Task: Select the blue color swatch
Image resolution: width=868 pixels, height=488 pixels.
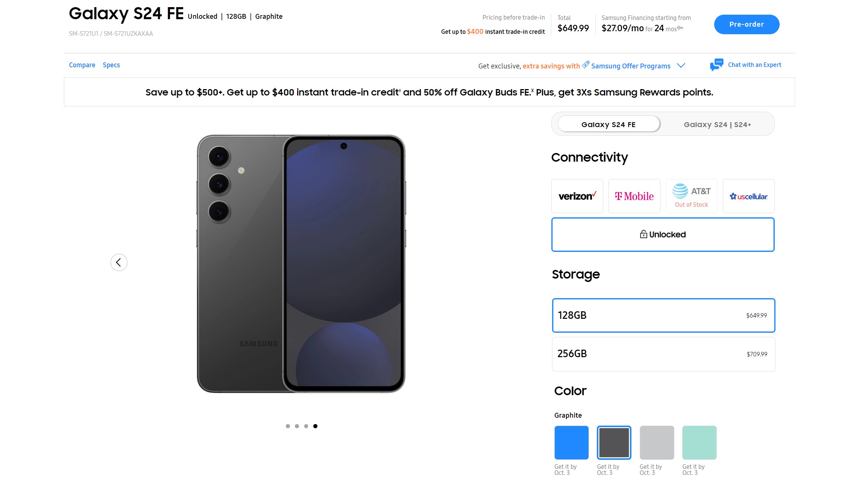Action: [571, 442]
